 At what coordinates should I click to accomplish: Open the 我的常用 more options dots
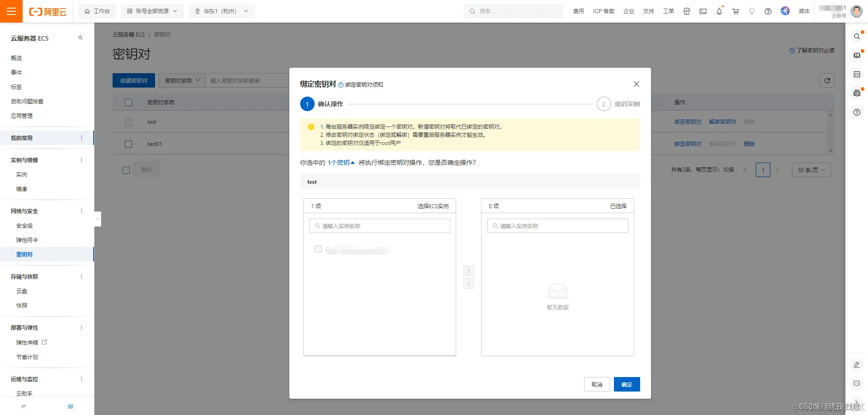tap(81, 138)
